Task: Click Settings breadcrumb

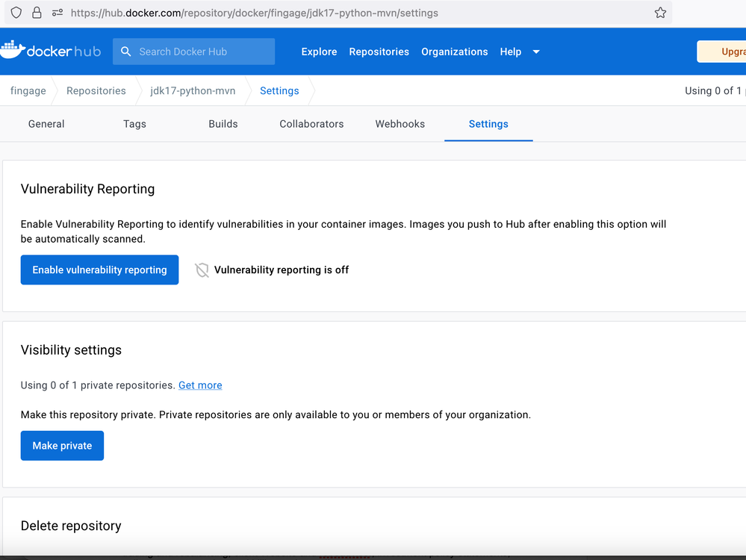Action: (279, 90)
